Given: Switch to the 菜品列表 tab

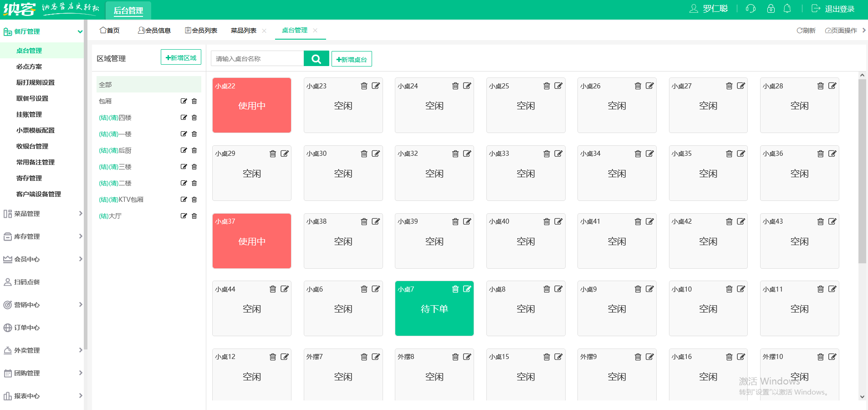Looking at the screenshot, I should [243, 31].
